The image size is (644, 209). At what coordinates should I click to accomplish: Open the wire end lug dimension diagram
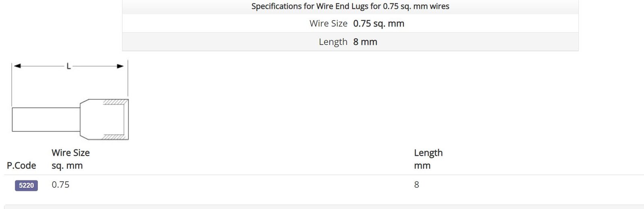pyautogui.click(x=70, y=100)
